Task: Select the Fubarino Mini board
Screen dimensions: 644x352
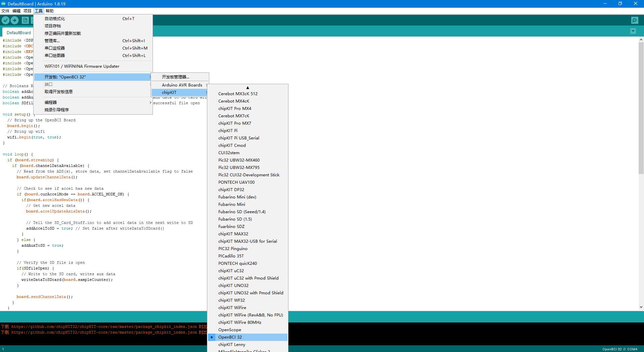Action: 231,204
